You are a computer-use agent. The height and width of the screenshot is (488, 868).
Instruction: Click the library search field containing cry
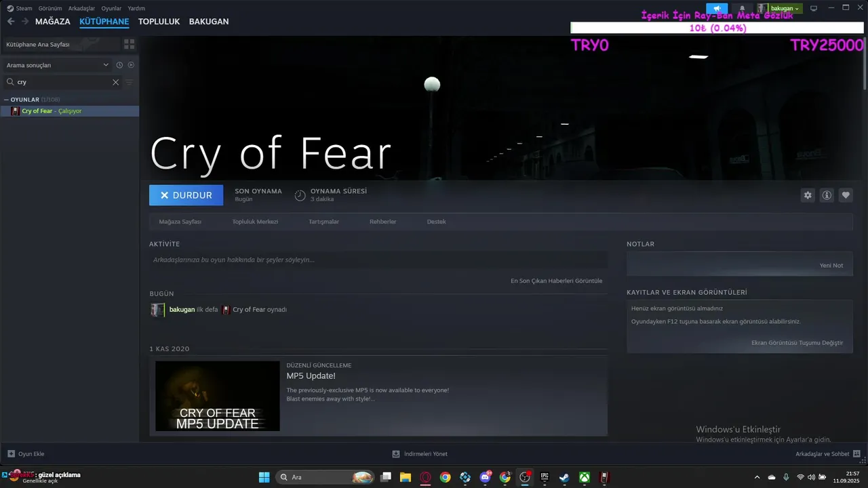click(62, 82)
